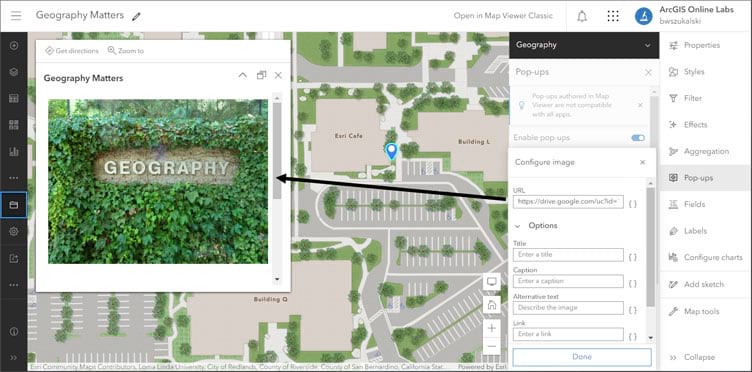Click Zoom to in pop-up

click(x=126, y=51)
